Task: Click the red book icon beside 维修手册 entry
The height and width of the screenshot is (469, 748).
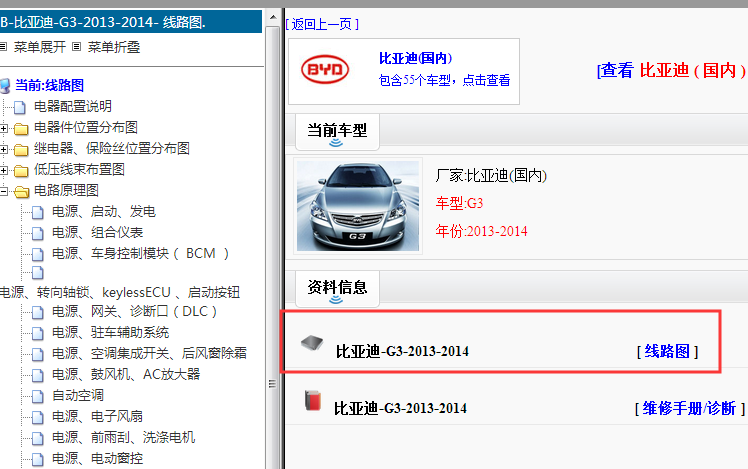Action: tap(313, 400)
